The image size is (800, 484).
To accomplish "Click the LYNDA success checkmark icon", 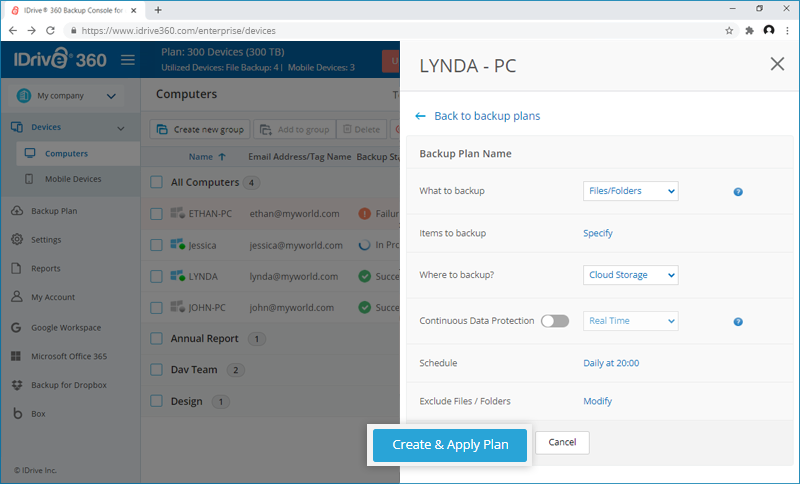I will pyautogui.click(x=364, y=276).
